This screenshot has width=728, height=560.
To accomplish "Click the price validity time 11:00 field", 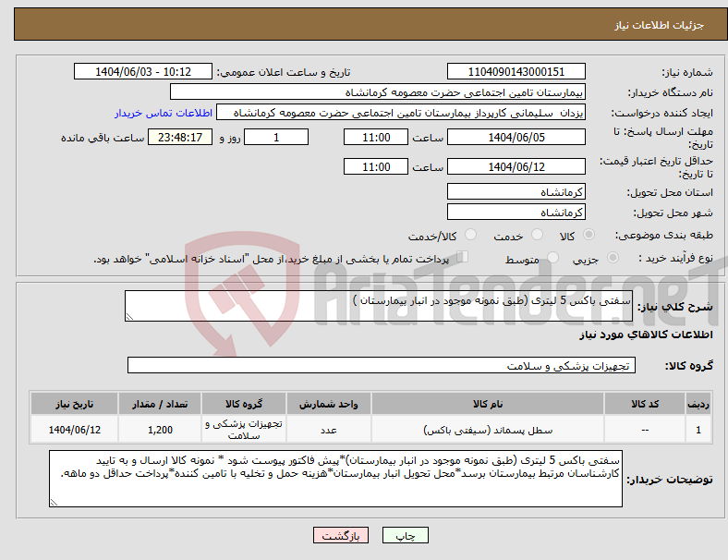I will [376, 166].
